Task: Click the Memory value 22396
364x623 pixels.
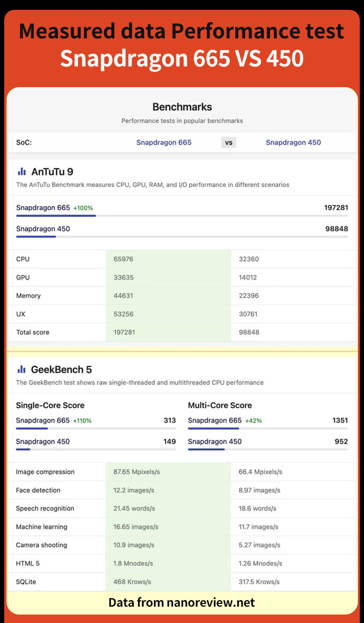Action: 249,296
